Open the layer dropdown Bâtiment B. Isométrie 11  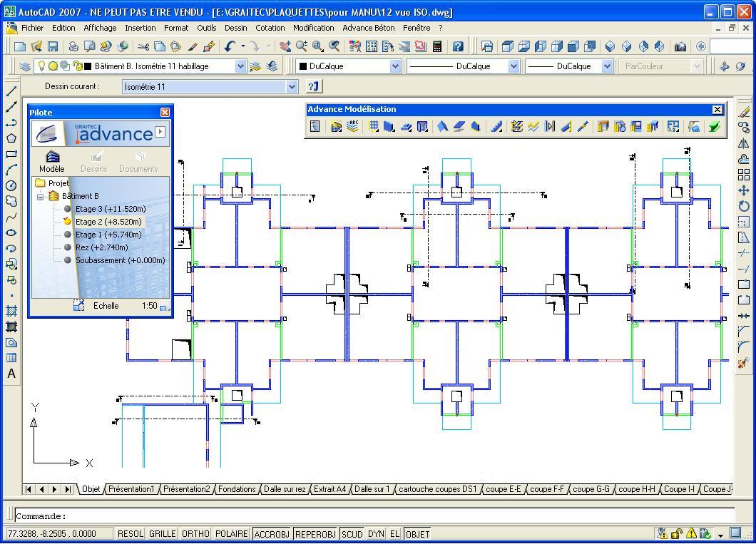[240, 66]
